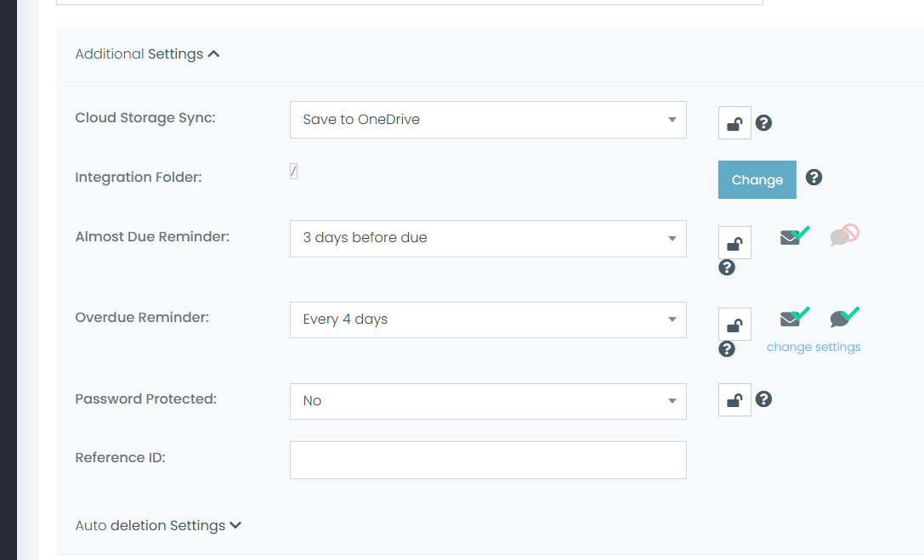This screenshot has height=560, width=924.
Task: Expand the Auto deletion Settings section
Action: tap(158, 526)
